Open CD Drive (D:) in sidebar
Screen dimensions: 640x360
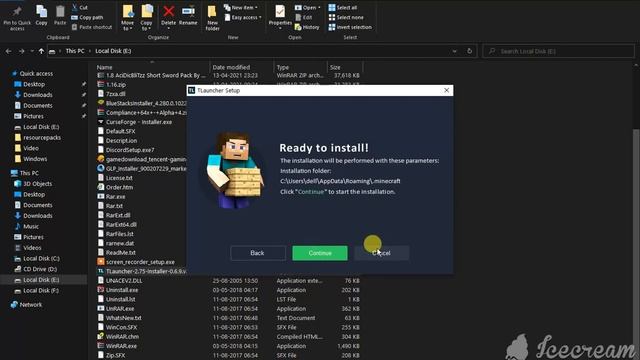40,269
